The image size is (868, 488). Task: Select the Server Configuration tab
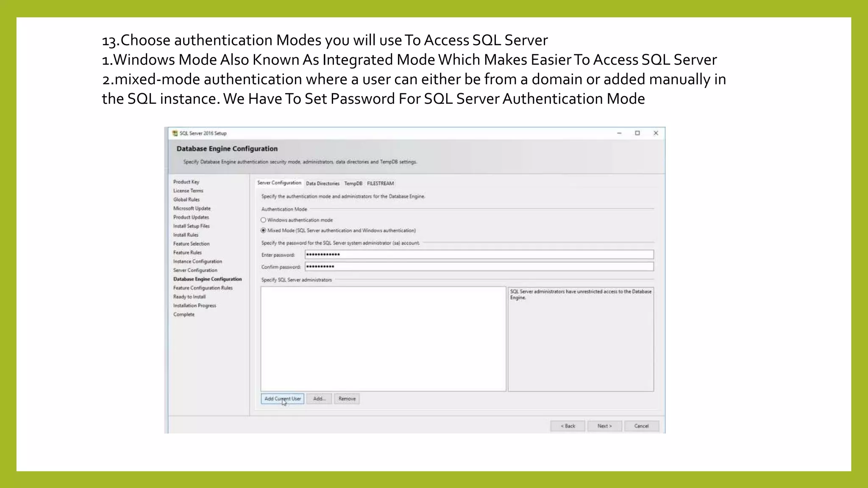pos(279,183)
